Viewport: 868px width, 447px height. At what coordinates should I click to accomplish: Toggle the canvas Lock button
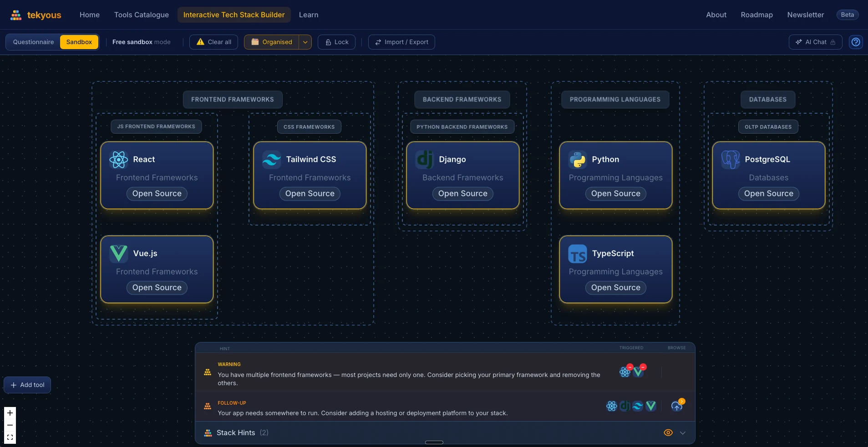coord(337,42)
